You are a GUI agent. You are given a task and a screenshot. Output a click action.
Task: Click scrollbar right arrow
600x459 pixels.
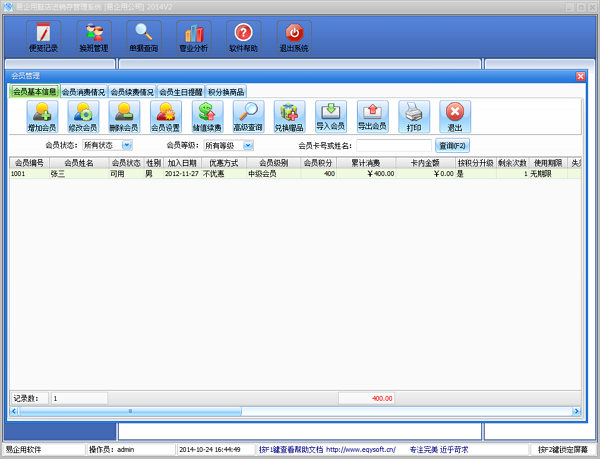coord(576,411)
